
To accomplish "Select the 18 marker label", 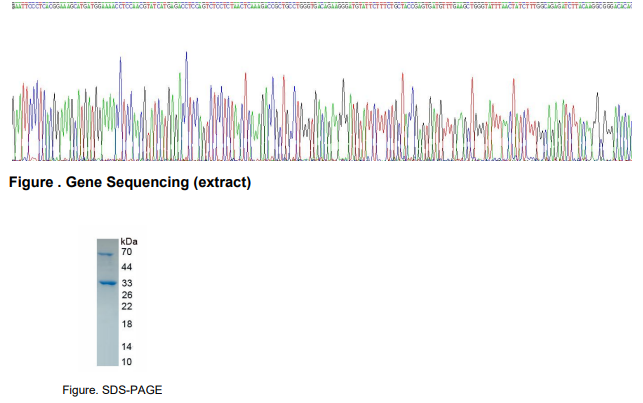I will [127, 324].
